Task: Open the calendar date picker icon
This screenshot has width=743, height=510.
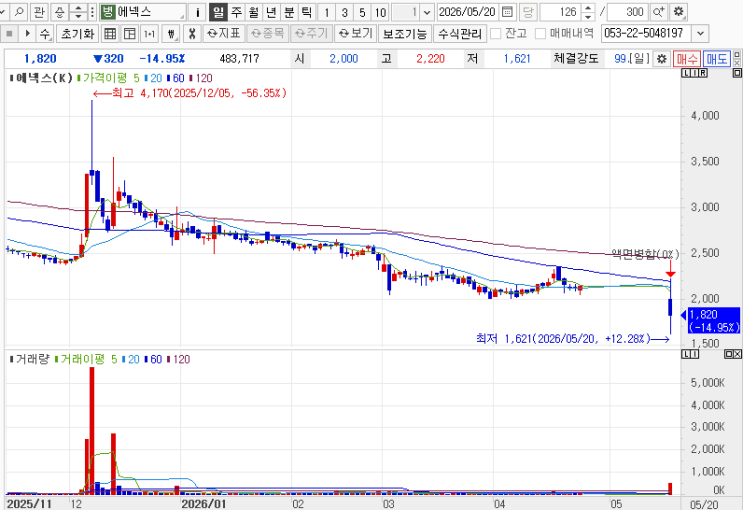Action: (x=507, y=12)
